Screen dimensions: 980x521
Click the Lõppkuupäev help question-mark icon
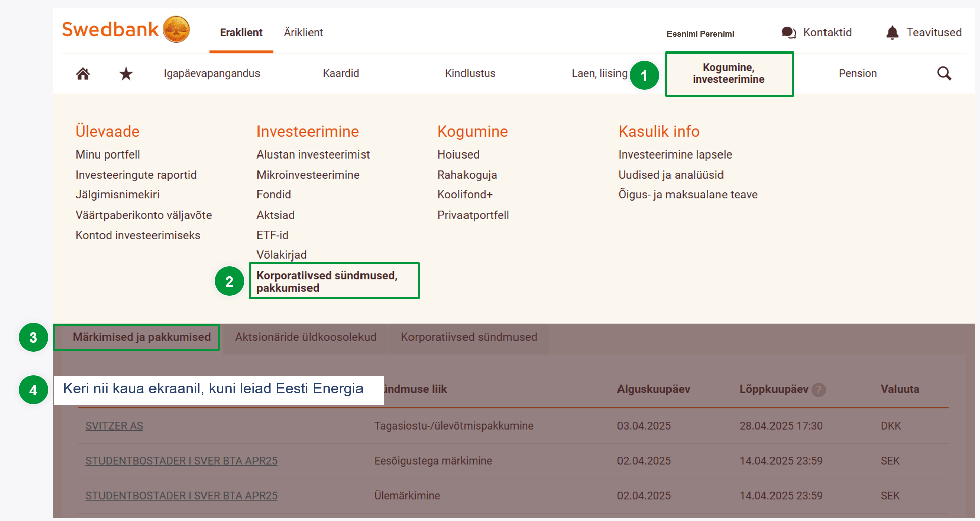[818, 390]
